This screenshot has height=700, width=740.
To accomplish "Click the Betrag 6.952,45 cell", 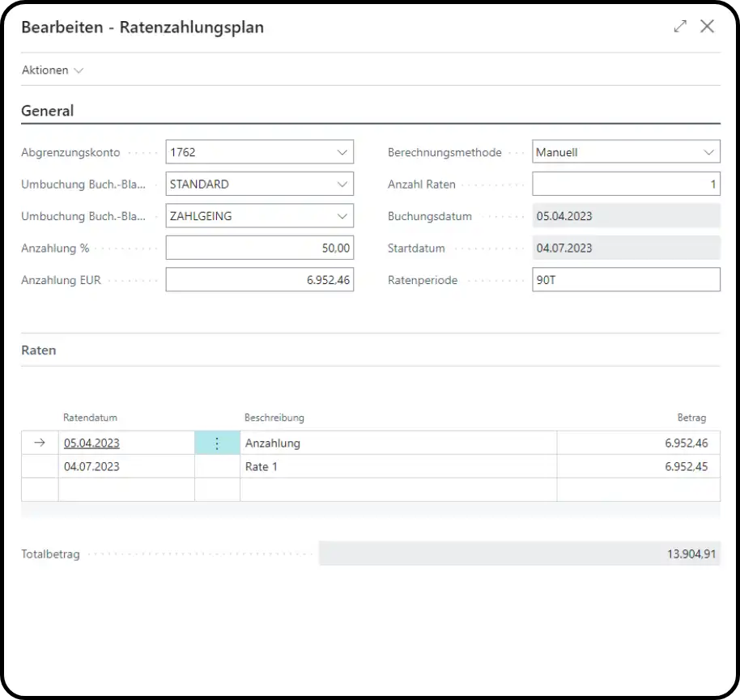I will tap(638, 467).
